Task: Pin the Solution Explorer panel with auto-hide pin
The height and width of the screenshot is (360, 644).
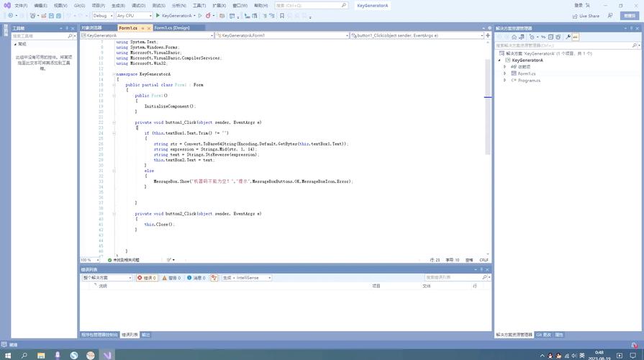Action: (631, 28)
